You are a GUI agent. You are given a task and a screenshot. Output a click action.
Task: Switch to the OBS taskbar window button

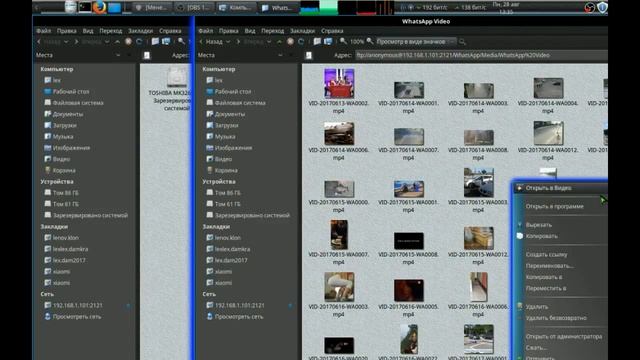[x=194, y=8]
